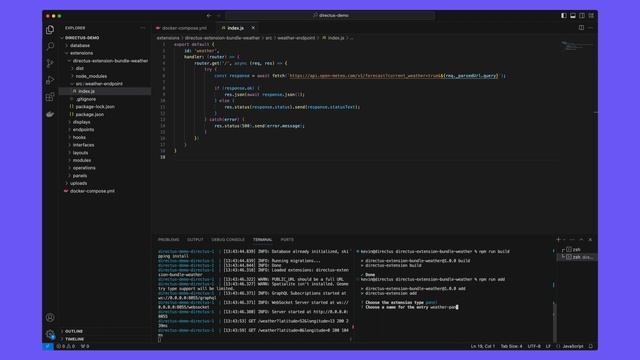Open package-lock.json in the explorer
Screen dimensions: 640x360
(x=95, y=107)
